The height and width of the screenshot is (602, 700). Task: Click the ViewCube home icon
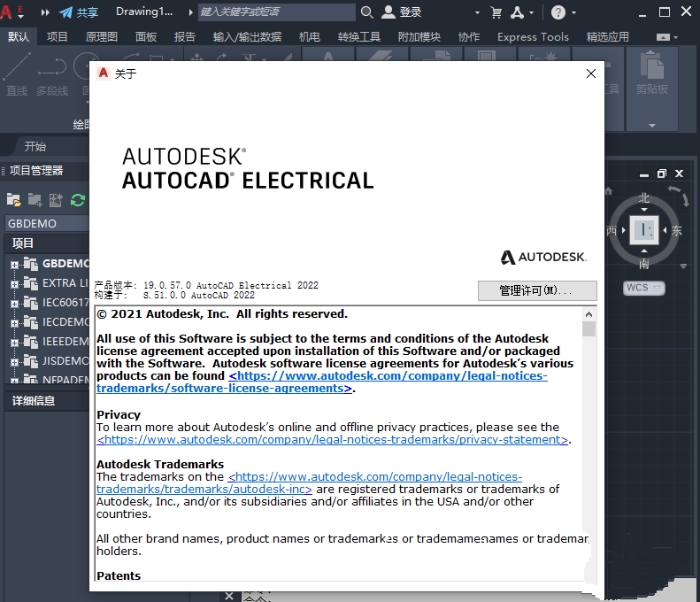pos(609,191)
